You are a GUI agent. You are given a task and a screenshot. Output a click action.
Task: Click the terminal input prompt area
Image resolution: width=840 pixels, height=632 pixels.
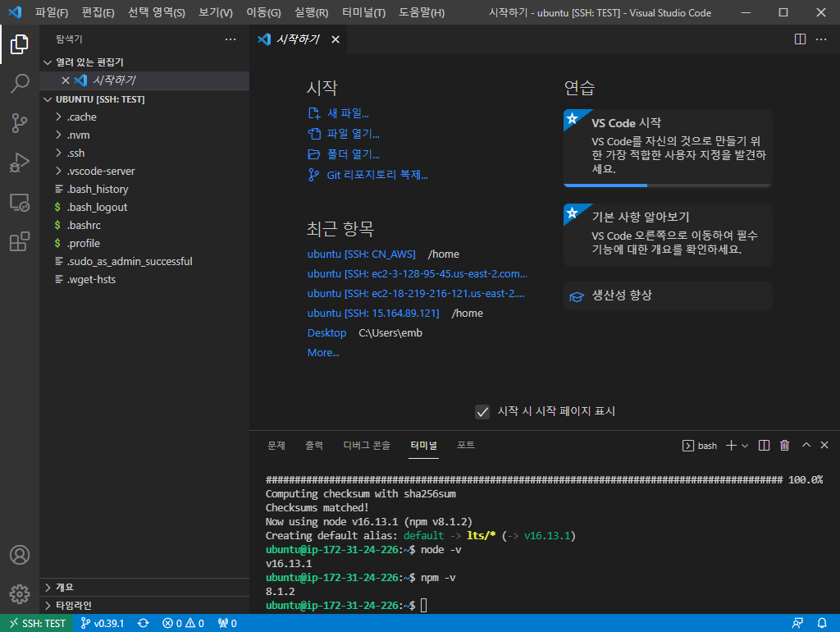point(424,606)
